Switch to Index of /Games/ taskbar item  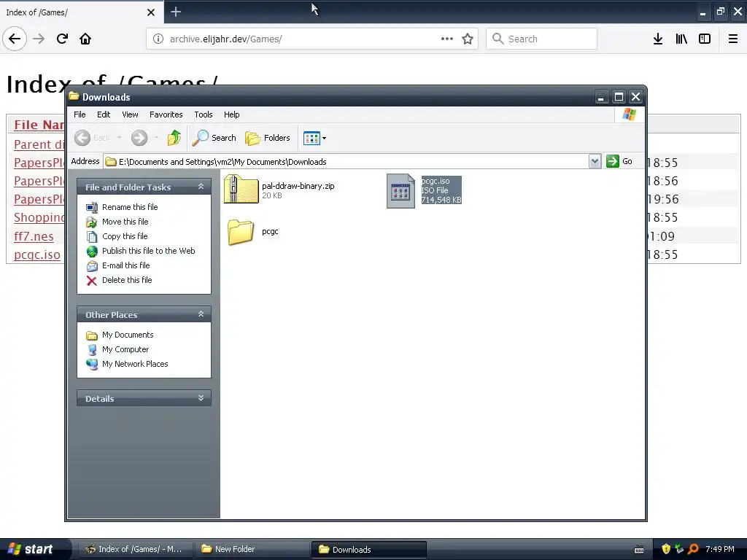(x=136, y=549)
